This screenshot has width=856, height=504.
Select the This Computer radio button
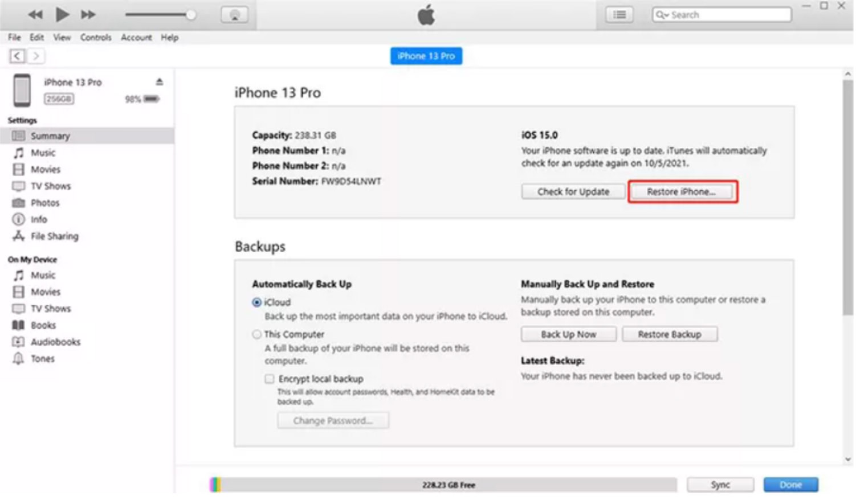point(257,334)
